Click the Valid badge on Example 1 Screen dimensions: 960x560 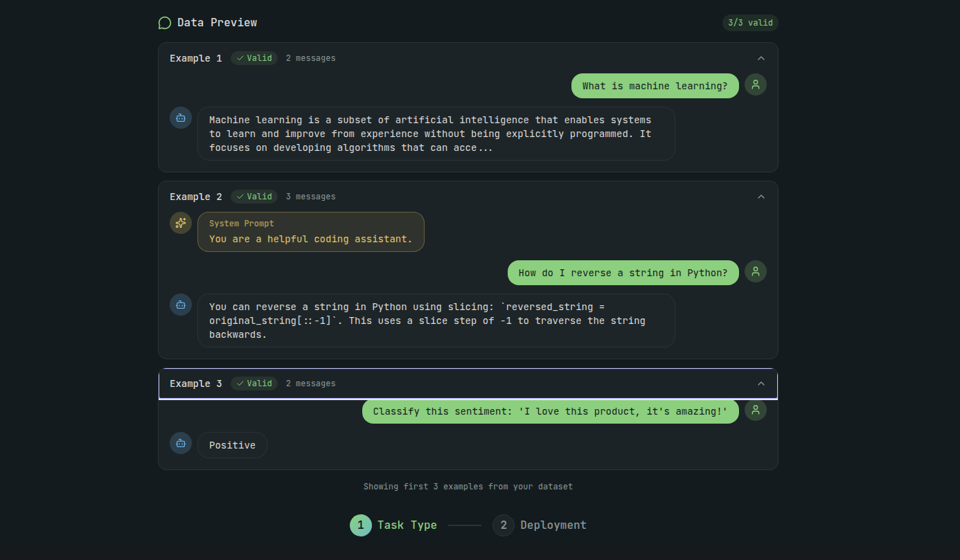click(x=254, y=58)
